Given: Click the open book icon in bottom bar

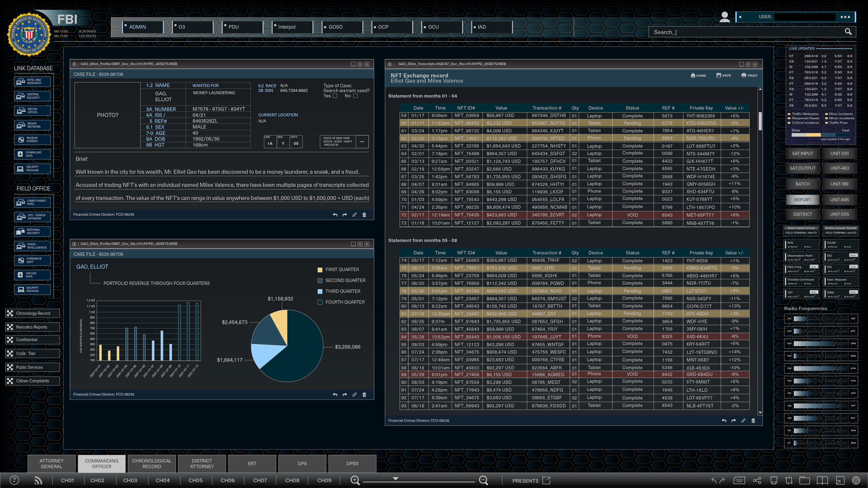Looking at the screenshot, I should [x=822, y=480].
